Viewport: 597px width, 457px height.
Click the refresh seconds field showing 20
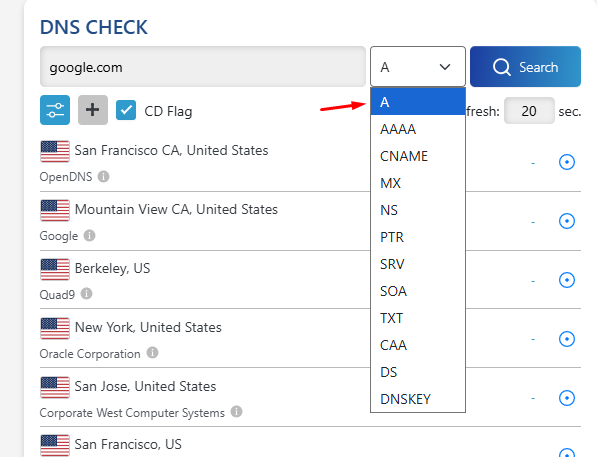pyautogui.click(x=529, y=111)
